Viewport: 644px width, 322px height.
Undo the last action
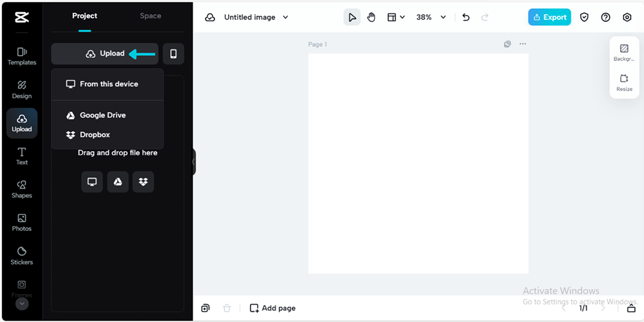click(x=466, y=17)
